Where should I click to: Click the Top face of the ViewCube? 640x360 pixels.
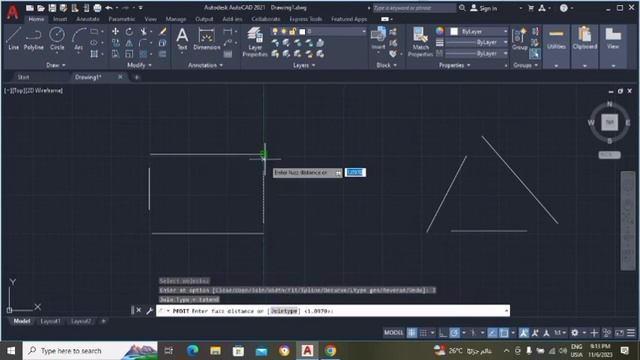(x=609, y=122)
